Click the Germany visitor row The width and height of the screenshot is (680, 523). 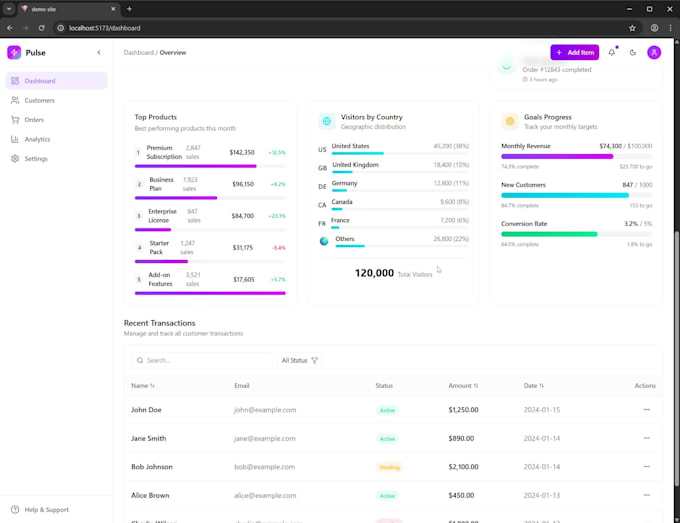tap(393, 186)
